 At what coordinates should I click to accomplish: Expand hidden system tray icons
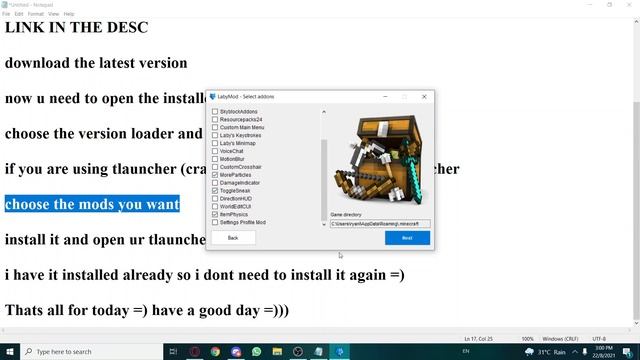click(575, 351)
